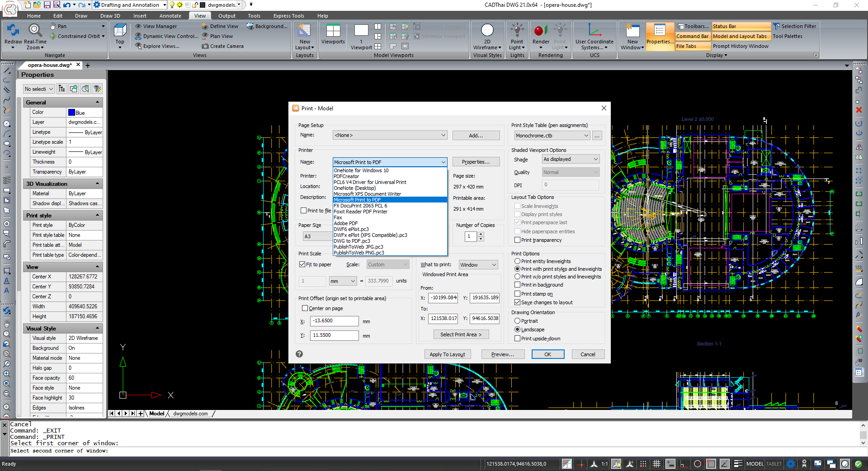The height and width of the screenshot is (471, 868).
Task: Click the Define View icon
Action: point(205,26)
